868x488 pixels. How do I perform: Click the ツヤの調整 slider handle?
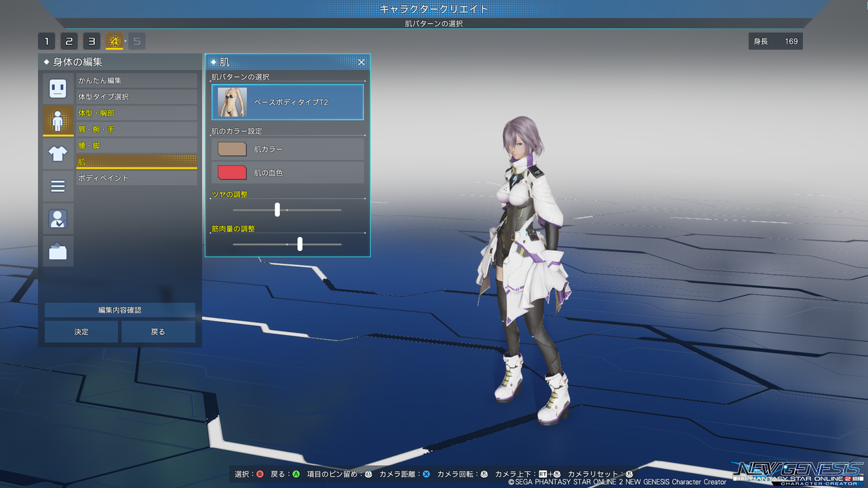[x=277, y=210]
